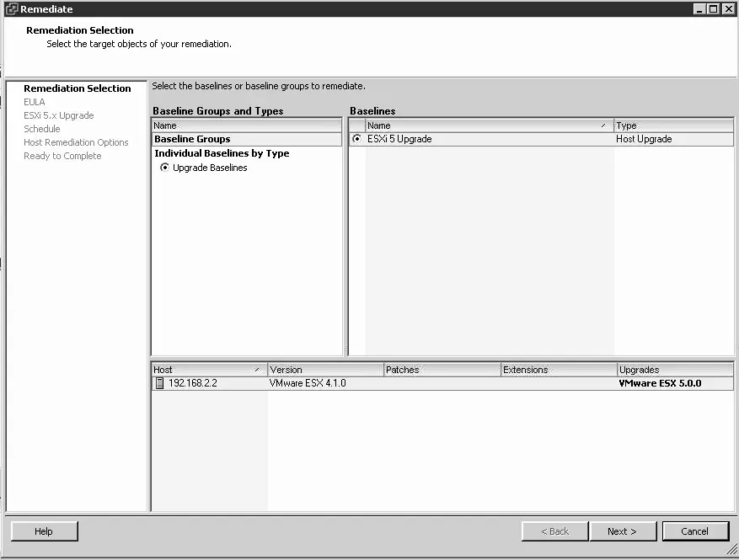Click the Version column header
The width and height of the screenshot is (739, 560).
tap(325, 370)
